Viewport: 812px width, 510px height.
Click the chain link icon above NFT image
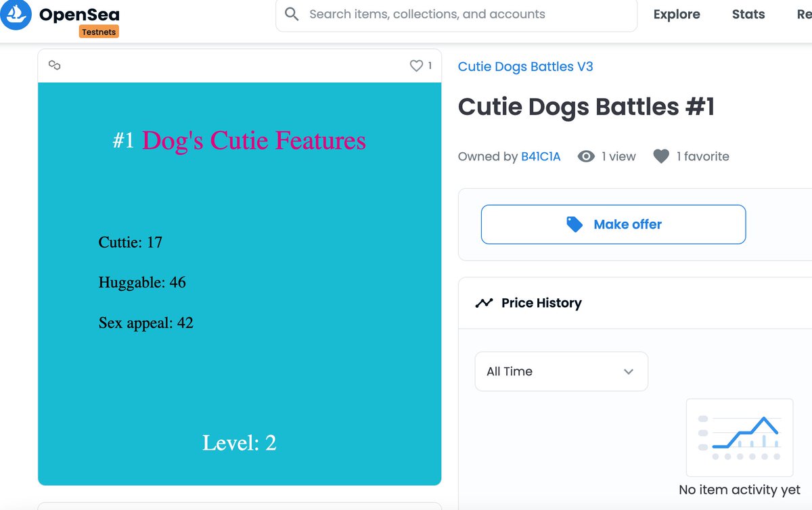[55, 66]
